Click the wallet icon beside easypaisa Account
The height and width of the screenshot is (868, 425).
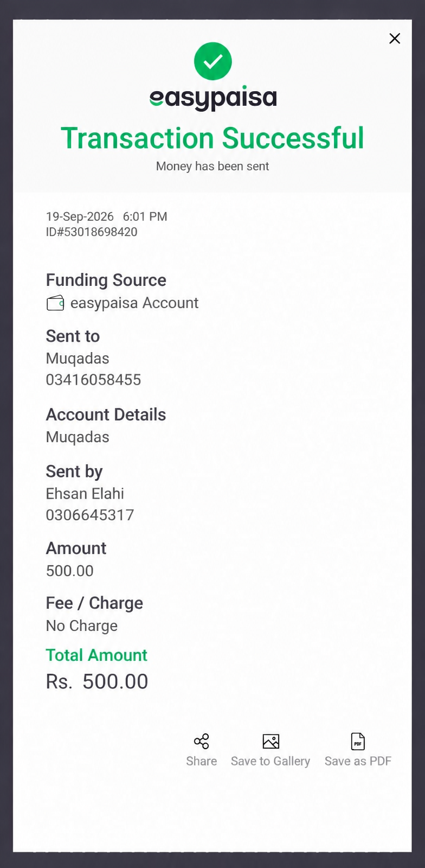[55, 303]
